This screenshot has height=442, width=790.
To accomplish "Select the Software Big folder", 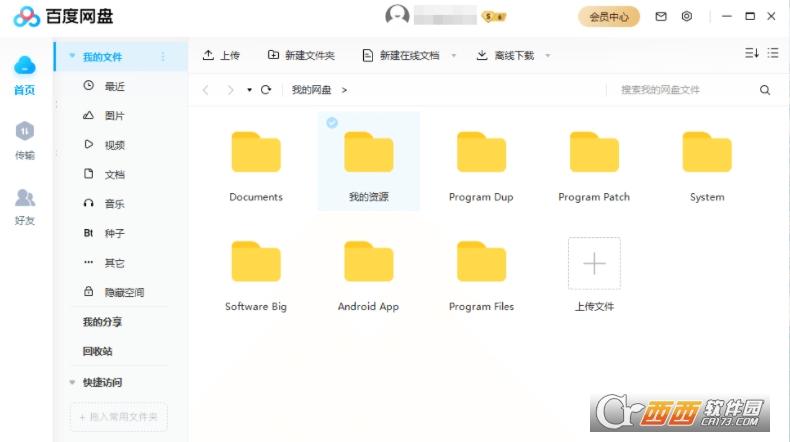I will pos(256,262).
